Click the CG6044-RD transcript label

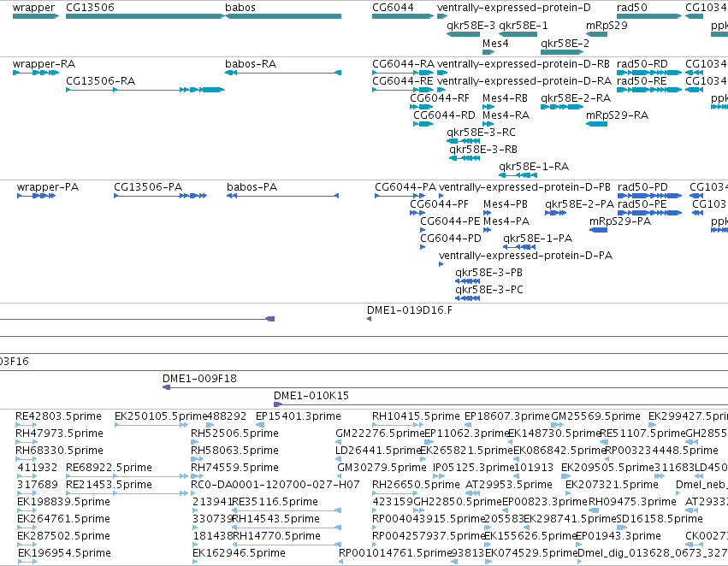click(x=444, y=115)
